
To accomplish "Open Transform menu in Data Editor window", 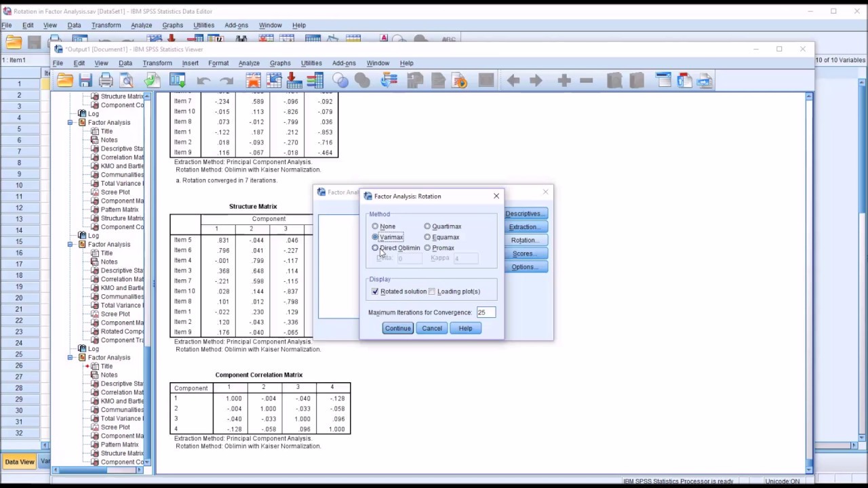I will (106, 25).
